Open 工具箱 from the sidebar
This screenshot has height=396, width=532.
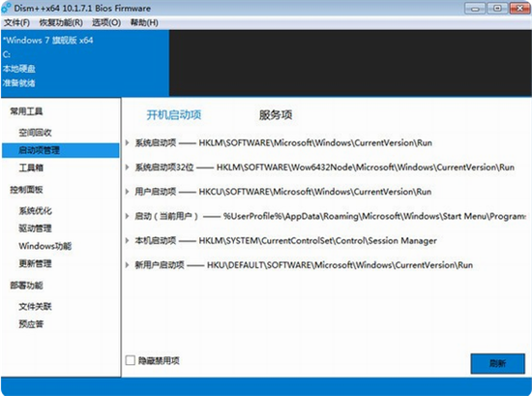pyautogui.click(x=31, y=168)
